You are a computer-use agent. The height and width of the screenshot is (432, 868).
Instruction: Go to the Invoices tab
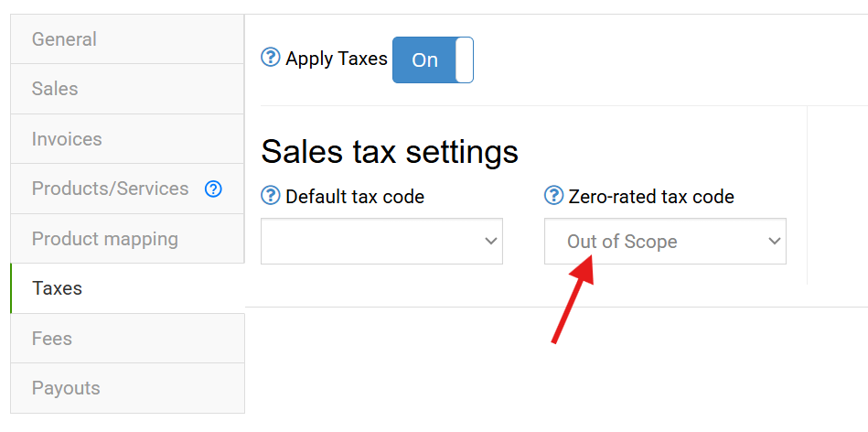[67, 139]
